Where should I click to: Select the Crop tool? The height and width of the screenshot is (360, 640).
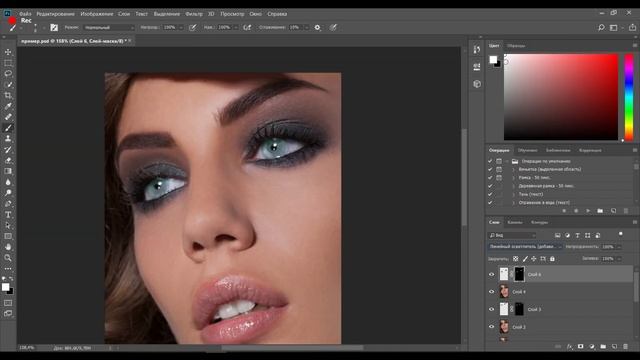click(8, 95)
